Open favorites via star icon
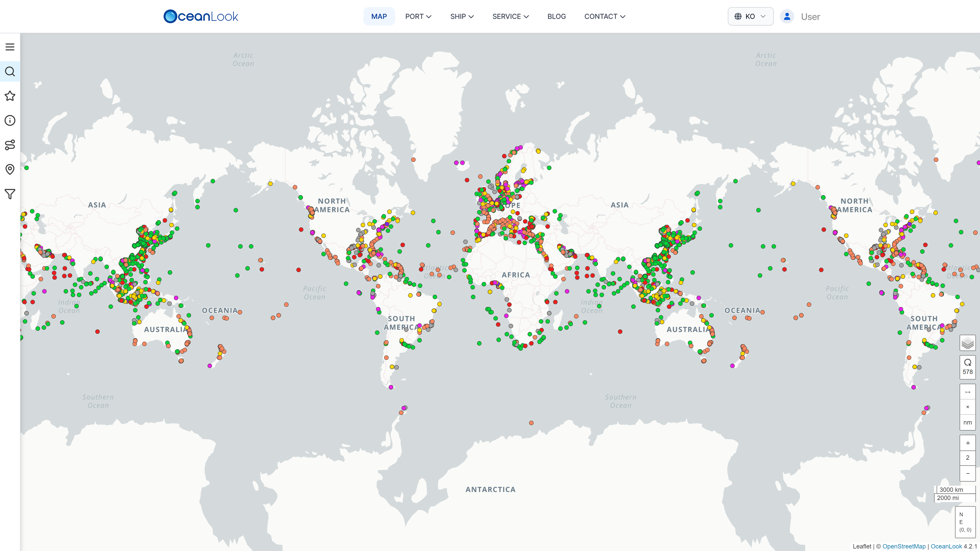 click(10, 96)
